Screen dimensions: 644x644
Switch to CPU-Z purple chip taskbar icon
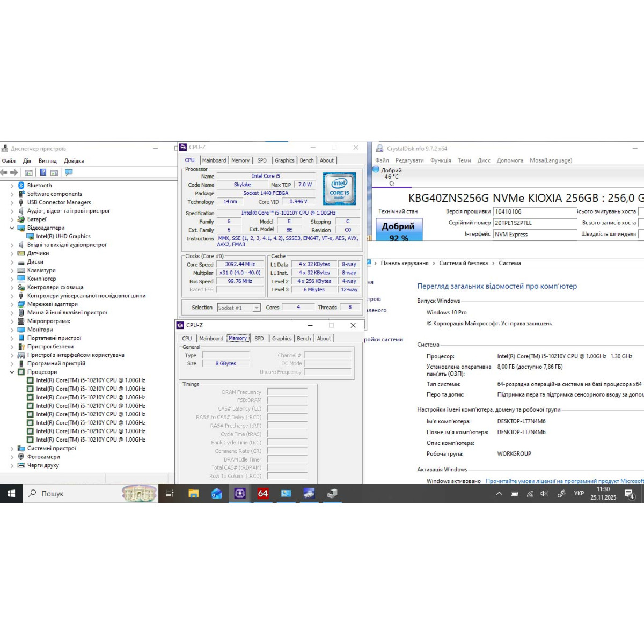[240, 493]
